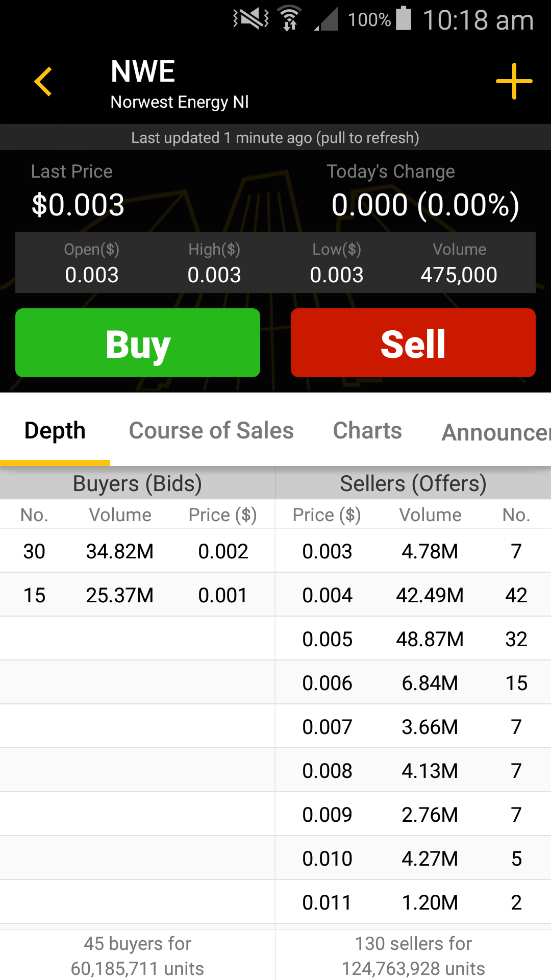Open the Announcements tab

[496, 432]
